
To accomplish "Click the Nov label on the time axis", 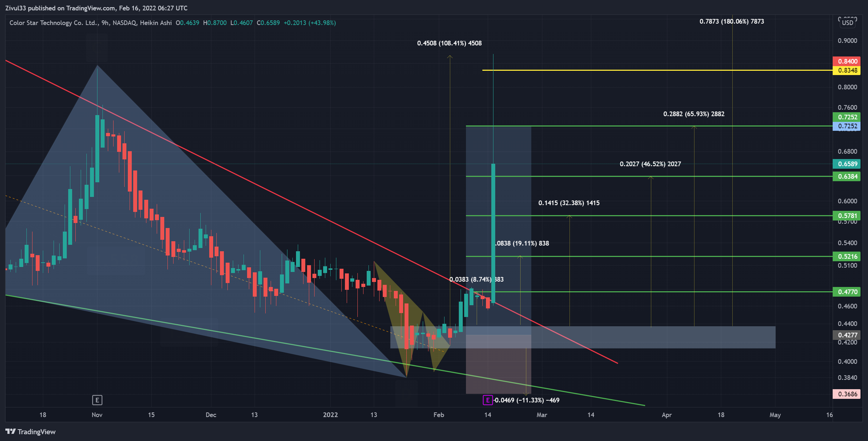I will click(x=97, y=415).
